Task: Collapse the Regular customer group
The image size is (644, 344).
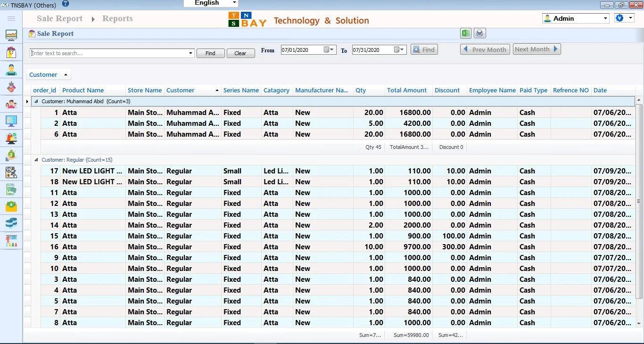Action: (x=36, y=160)
